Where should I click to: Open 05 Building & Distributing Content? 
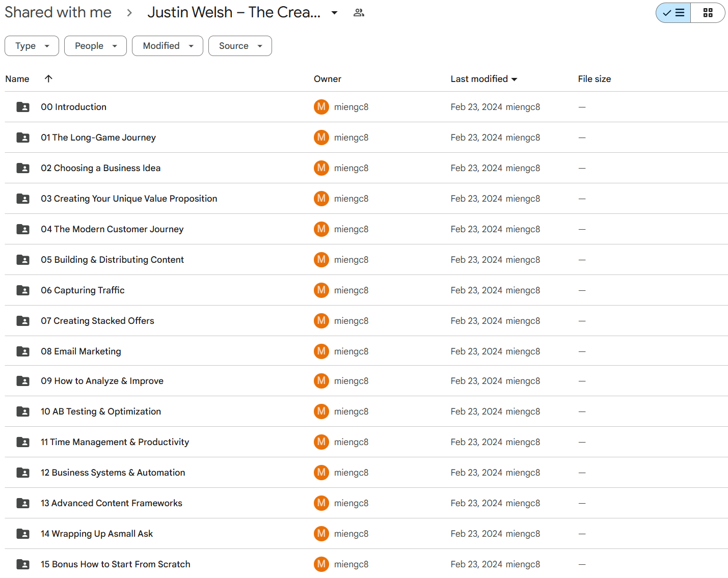tap(113, 260)
